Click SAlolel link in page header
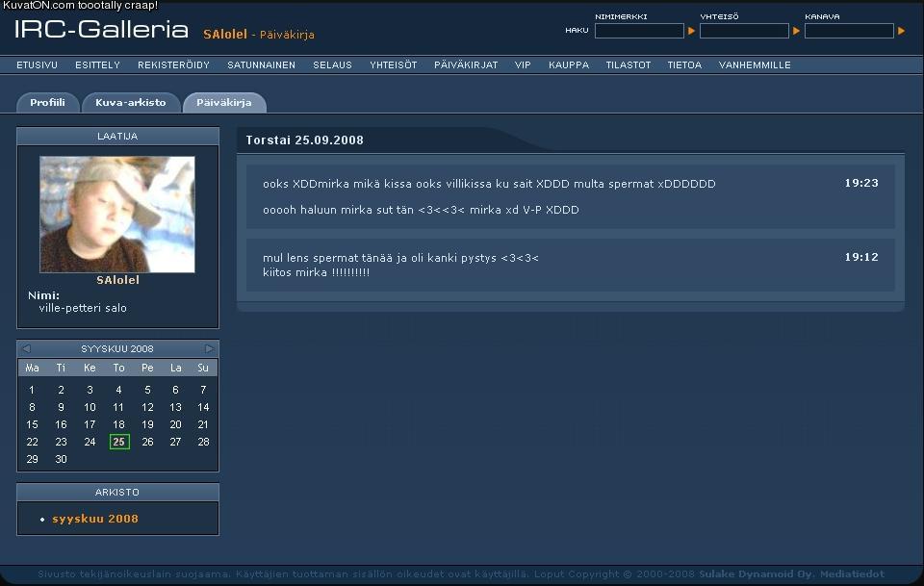 pyautogui.click(x=225, y=34)
